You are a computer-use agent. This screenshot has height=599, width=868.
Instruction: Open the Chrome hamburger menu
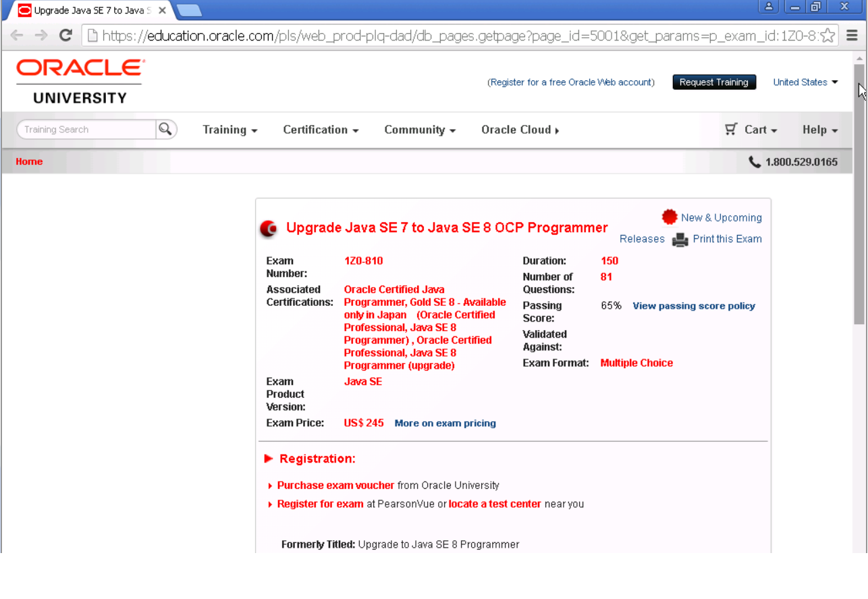click(x=852, y=36)
